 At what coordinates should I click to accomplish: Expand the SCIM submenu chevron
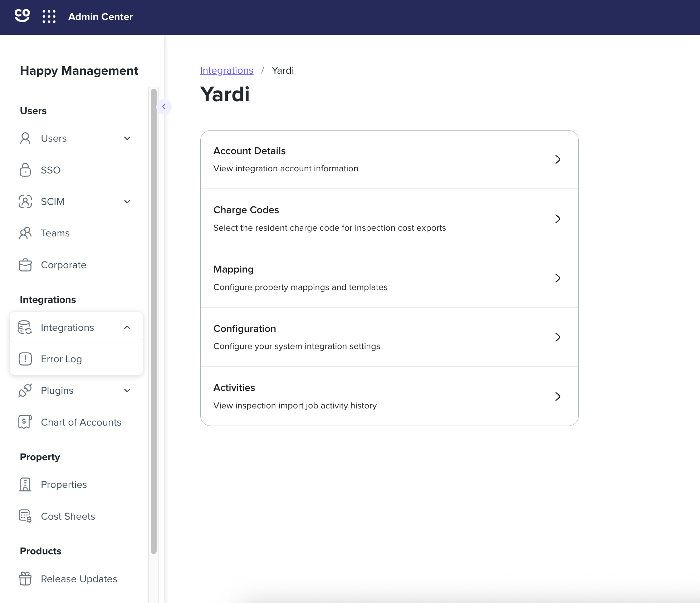[127, 202]
